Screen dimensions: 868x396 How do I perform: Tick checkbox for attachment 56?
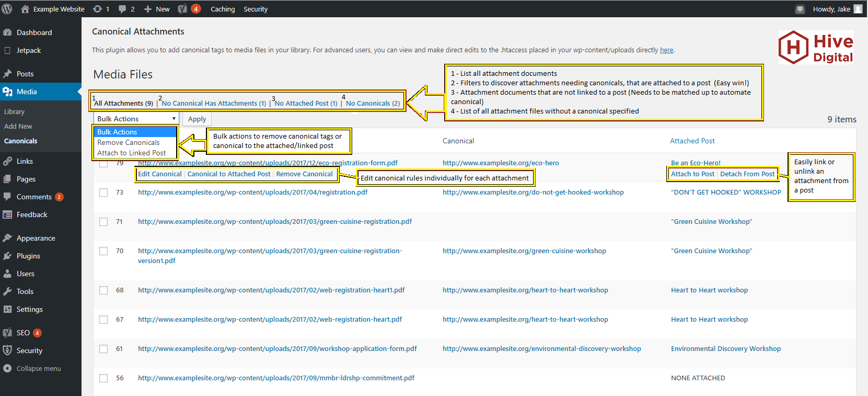(x=103, y=378)
